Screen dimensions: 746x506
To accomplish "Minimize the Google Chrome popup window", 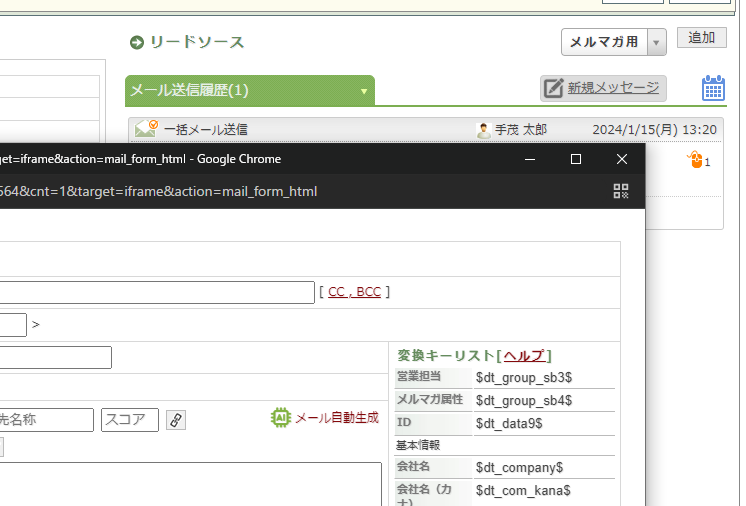I will [x=530, y=159].
